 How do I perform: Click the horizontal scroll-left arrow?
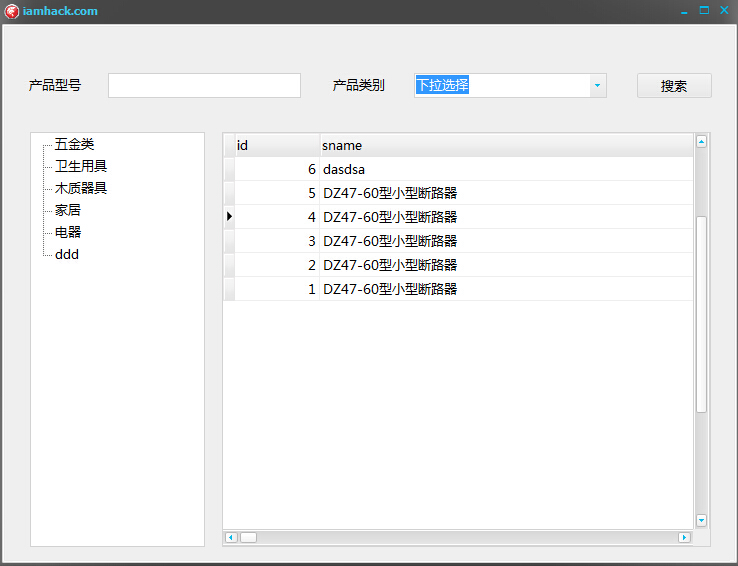pos(231,537)
